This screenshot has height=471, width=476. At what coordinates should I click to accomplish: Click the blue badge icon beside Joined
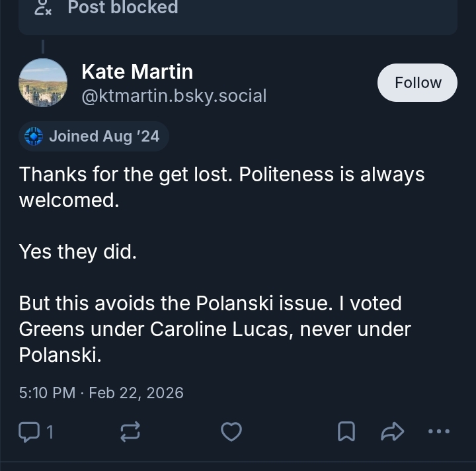[x=34, y=136]
